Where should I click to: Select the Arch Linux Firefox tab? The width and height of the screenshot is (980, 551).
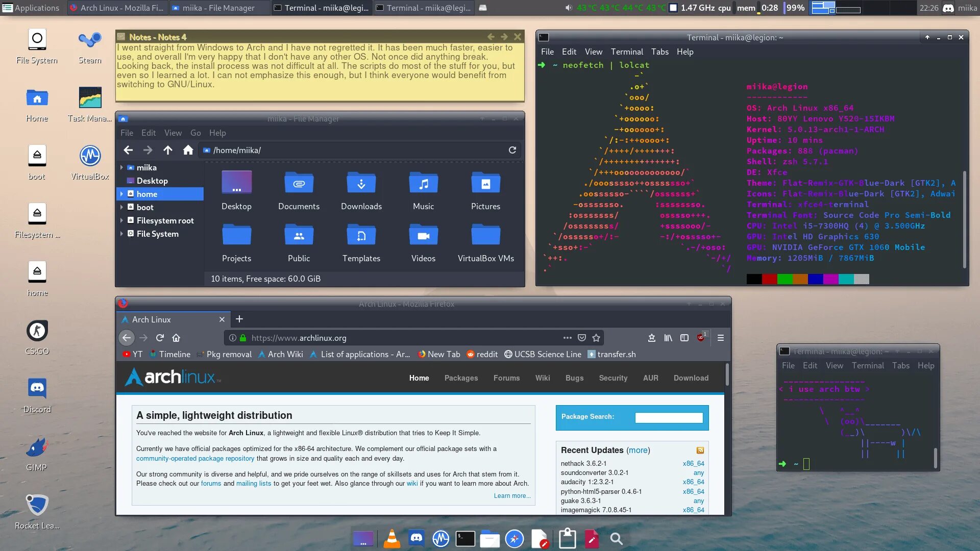click(x=174, y=319)
